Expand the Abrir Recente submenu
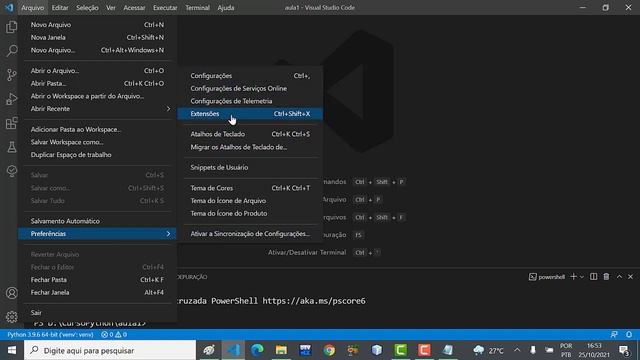The width and height of the screenshot is (640, 360). (98, 109)
